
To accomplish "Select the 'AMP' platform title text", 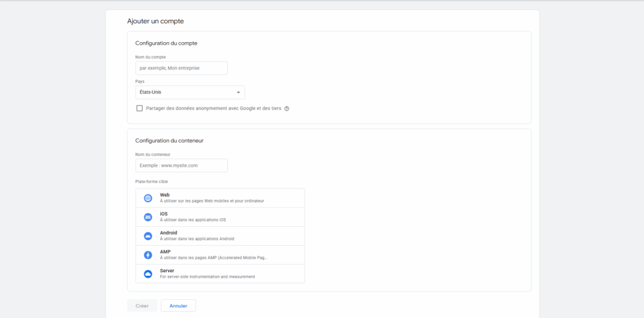I will [x=165, y=252].
